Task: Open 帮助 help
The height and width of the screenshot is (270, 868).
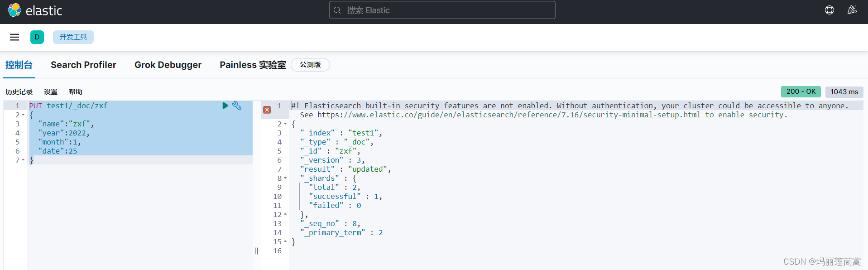Action: pyautogui.click(x=76, y=92)
